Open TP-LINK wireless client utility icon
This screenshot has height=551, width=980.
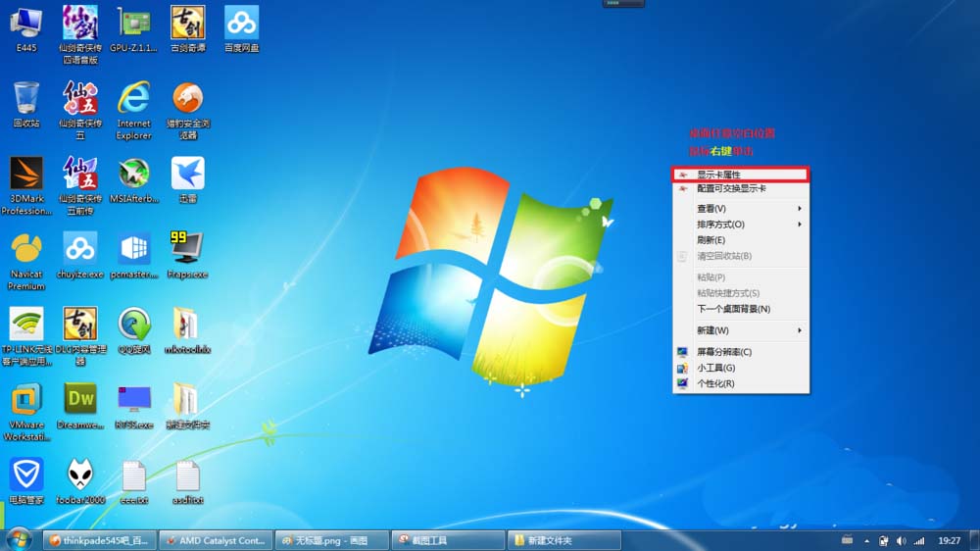click(26, 336)
